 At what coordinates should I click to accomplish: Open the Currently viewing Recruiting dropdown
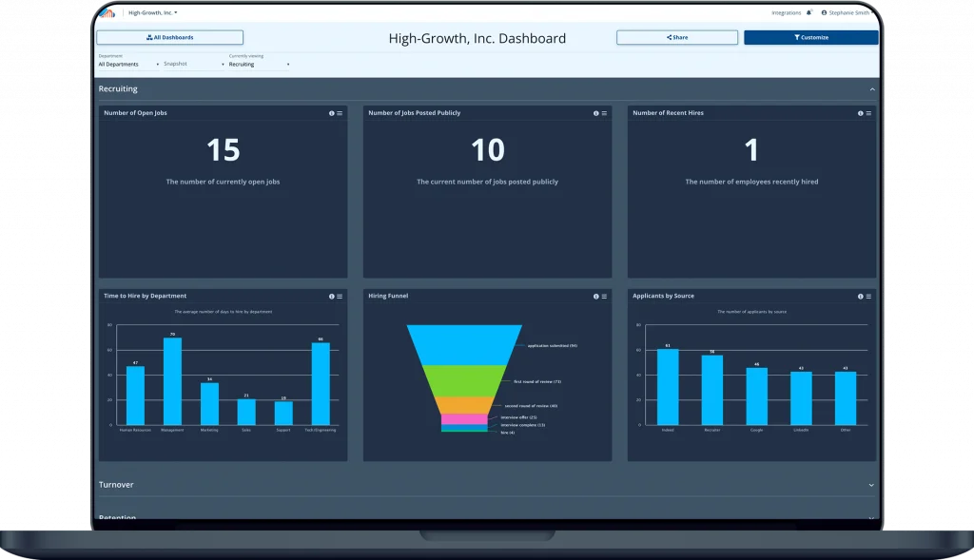click(259, 65)
